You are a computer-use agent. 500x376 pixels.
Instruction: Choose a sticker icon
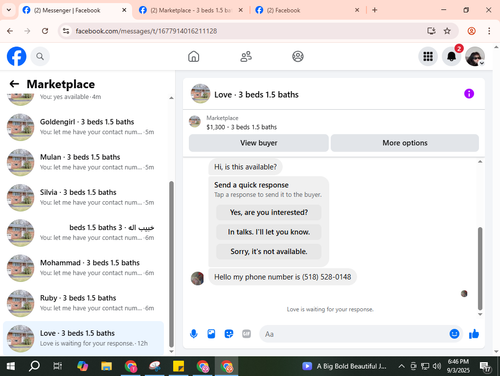point(229,334)
